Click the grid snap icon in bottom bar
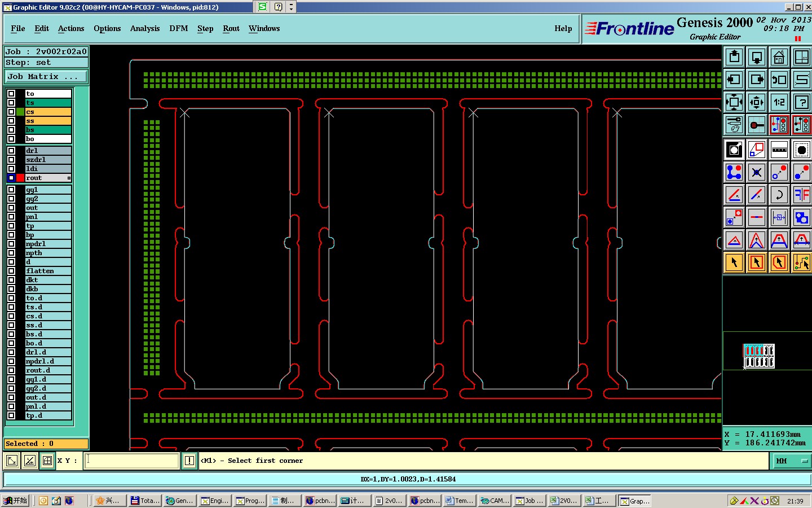Viewport: 812px width, 508px height. click(x=47, y=461)
